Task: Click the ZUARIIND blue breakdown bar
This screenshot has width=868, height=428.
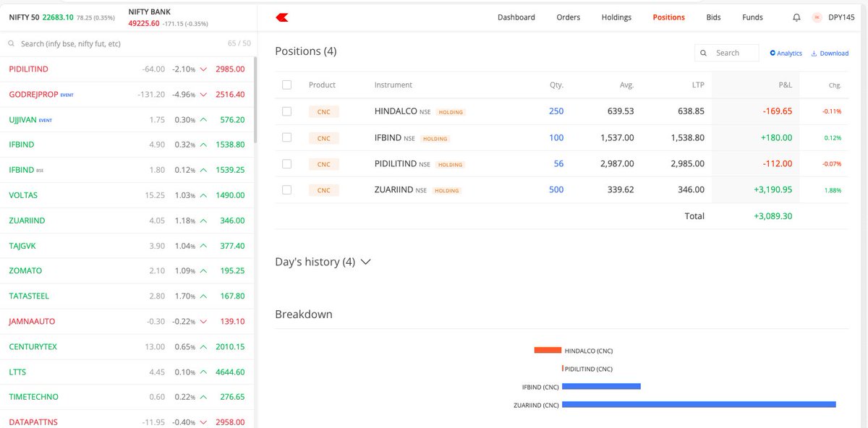Action: coord(699,404)
